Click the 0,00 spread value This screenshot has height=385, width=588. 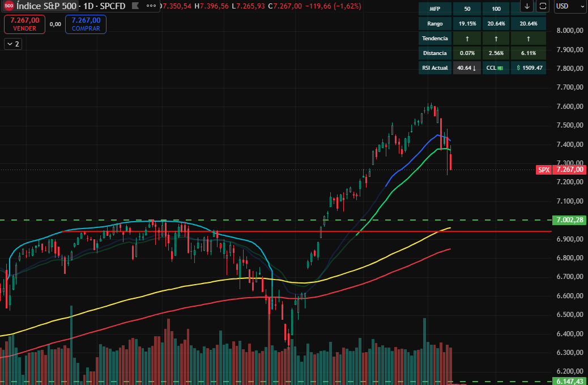(55, 24)
